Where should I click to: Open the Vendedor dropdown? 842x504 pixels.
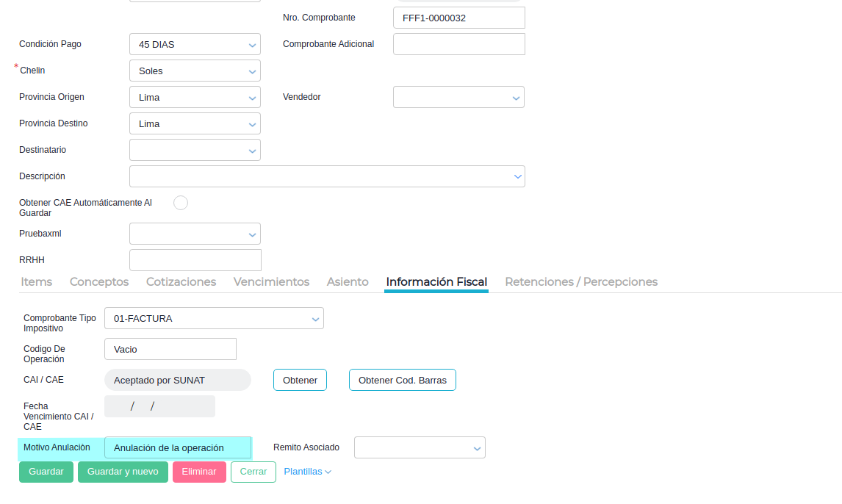[x=458, y=97]
